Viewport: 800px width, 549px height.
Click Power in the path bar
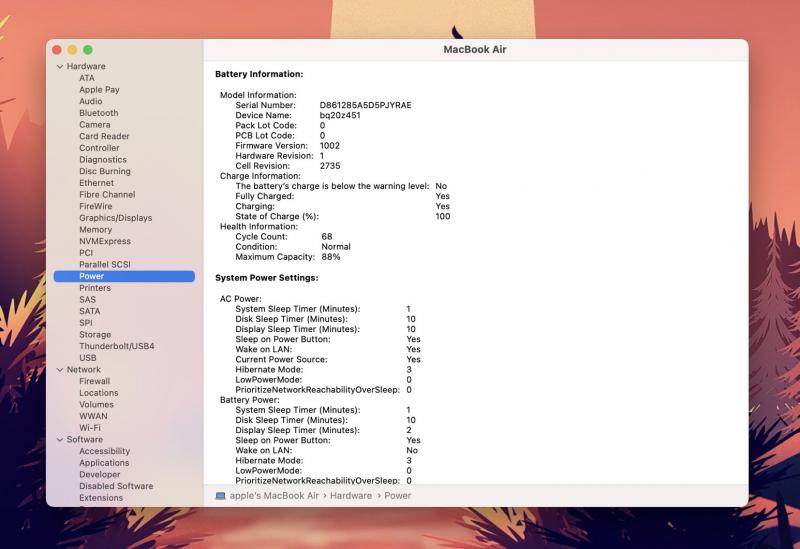tap(397, 495)
